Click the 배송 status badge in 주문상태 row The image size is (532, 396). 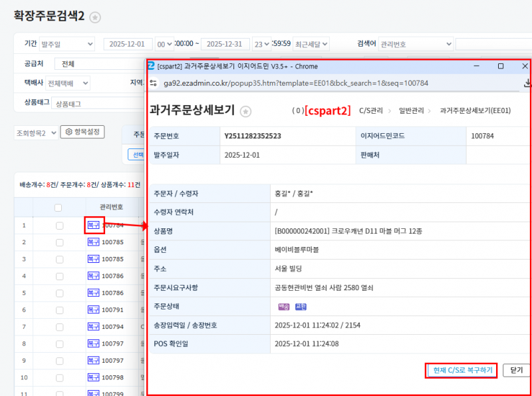coord(284,307)
